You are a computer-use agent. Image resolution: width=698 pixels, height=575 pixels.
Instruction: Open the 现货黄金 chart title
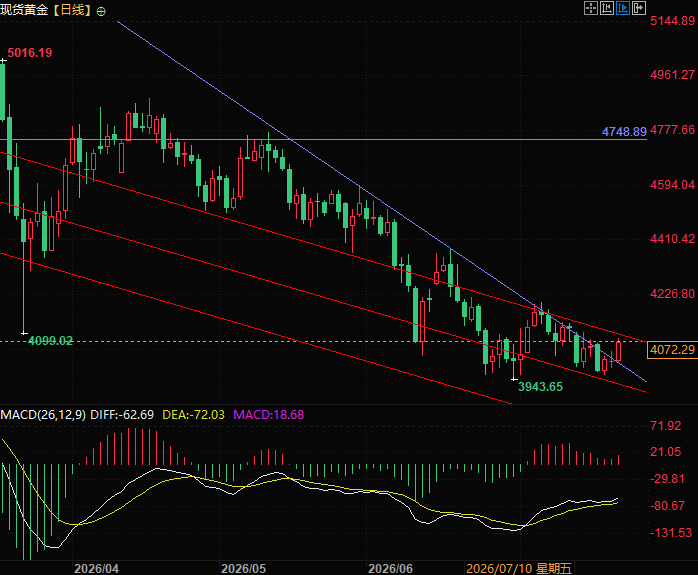point(24,10)
